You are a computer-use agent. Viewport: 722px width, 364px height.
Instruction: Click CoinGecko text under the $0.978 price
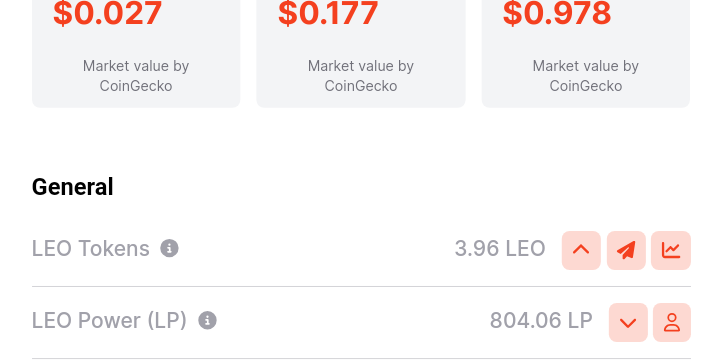[586, 86]
